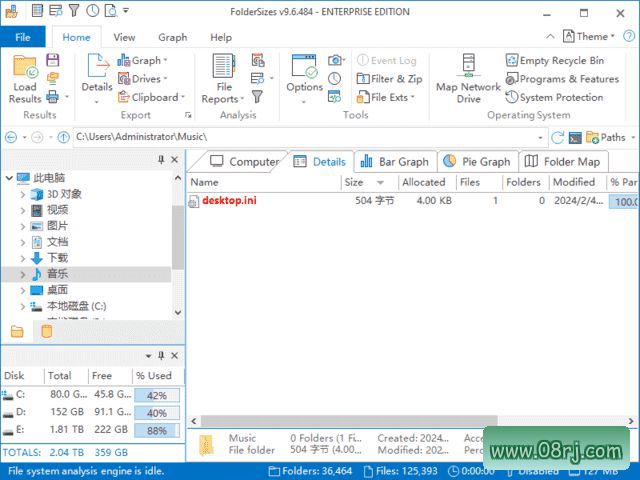Screen dimensions: 640x480
Task: Open the Clipboard dropdown
Action: coord(151,97)
